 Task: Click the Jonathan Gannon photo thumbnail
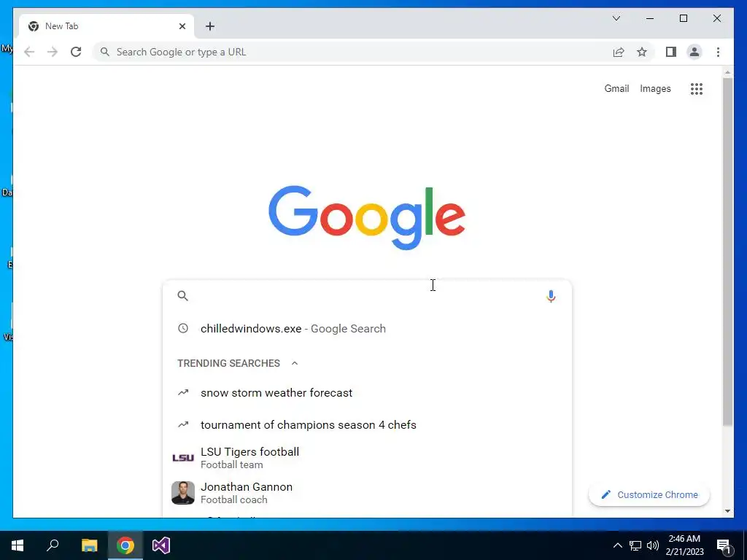click(x=183, y=493)
